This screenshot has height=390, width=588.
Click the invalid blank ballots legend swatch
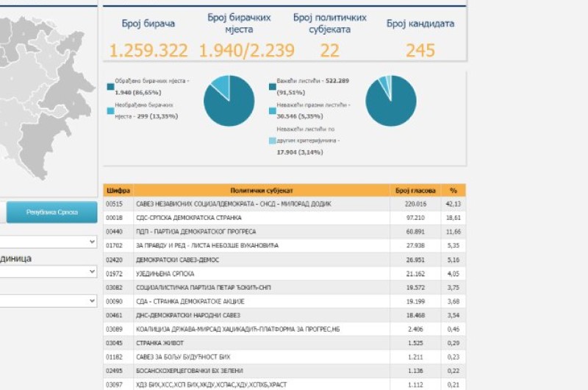tap(273, 110)
